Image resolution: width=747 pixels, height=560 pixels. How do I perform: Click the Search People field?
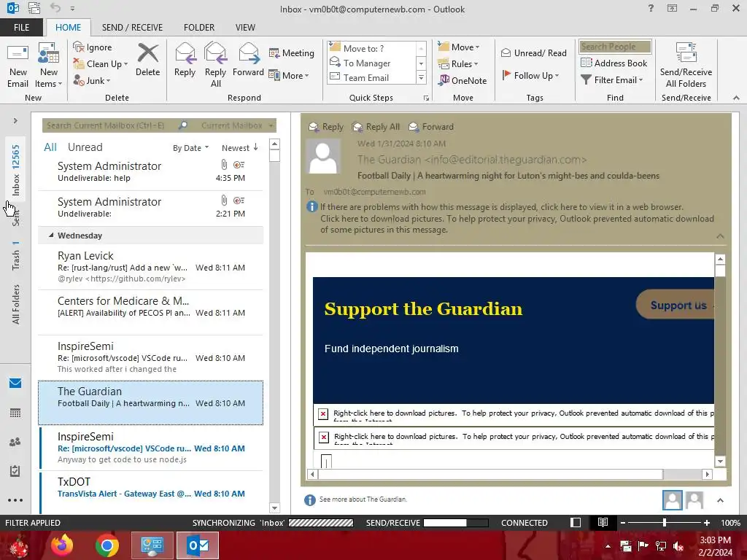[x=615, y=47]
